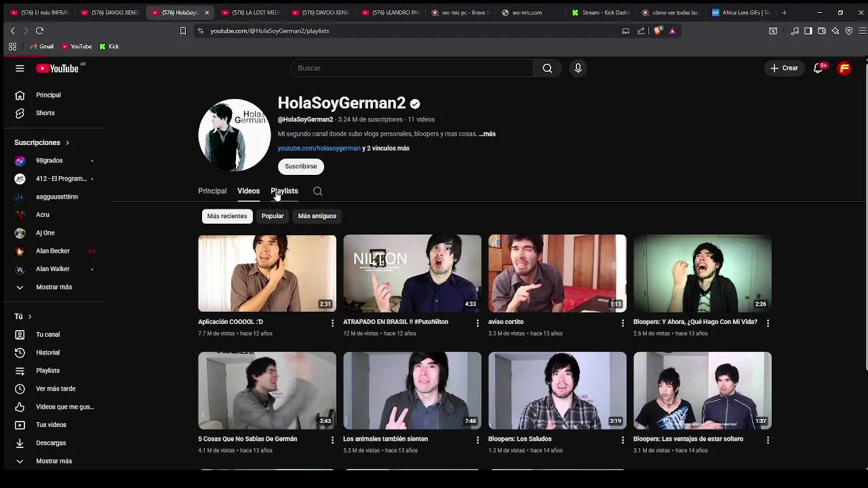Screen dimensions: 868x488
Task: Open options menu for Aplicación COOOOL video
Action: 332,323
